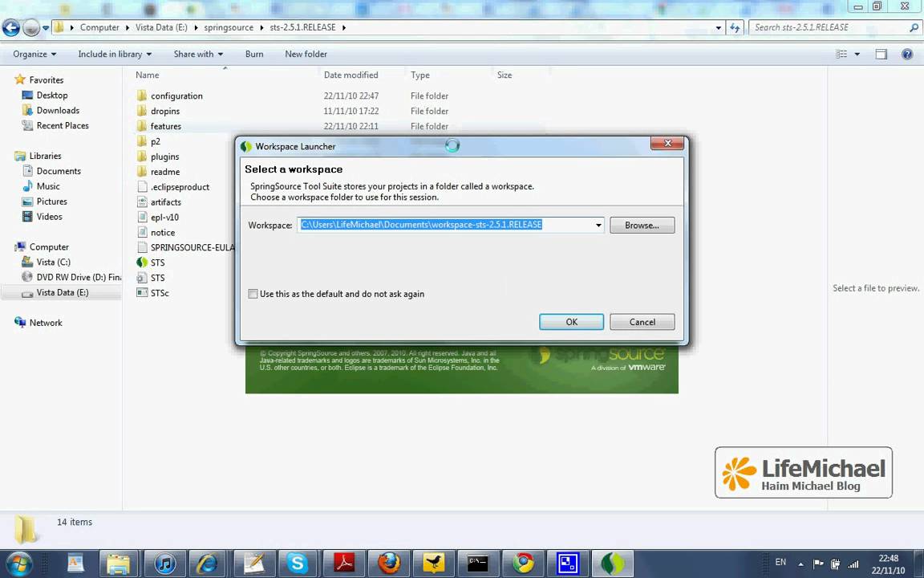Select the .eclipseproduct file

179,187
